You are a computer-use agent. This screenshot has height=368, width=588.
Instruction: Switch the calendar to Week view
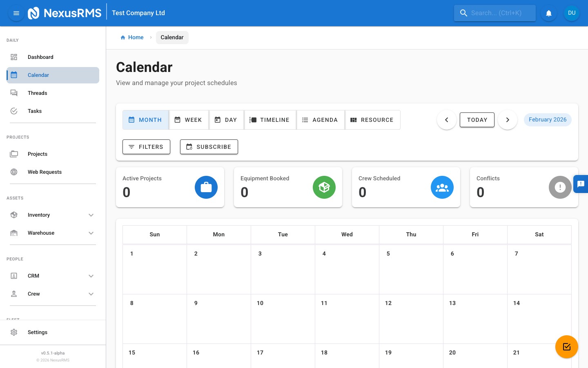pyautogui.click(x=189, y=120)
